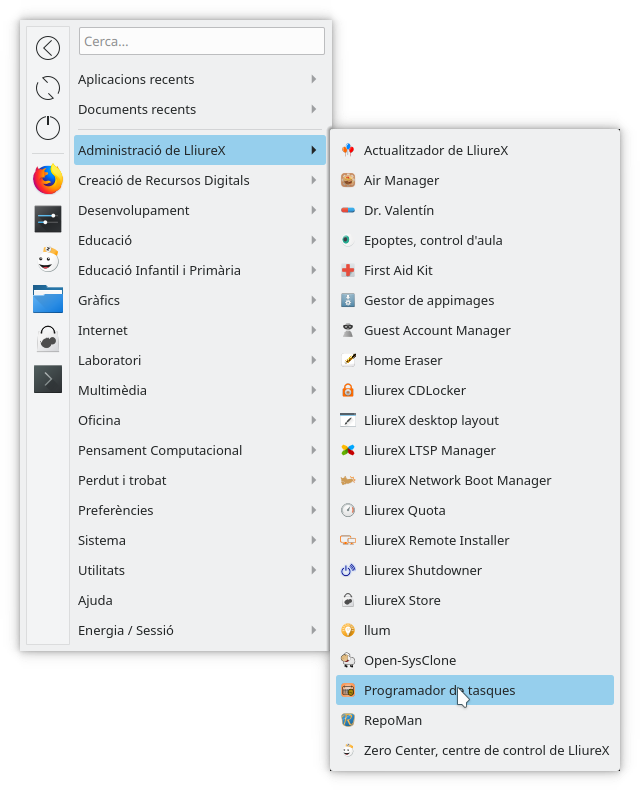Click the Dr. Valentín pill icon
This screenshot has height=791, width=640.
click(348, 210)
